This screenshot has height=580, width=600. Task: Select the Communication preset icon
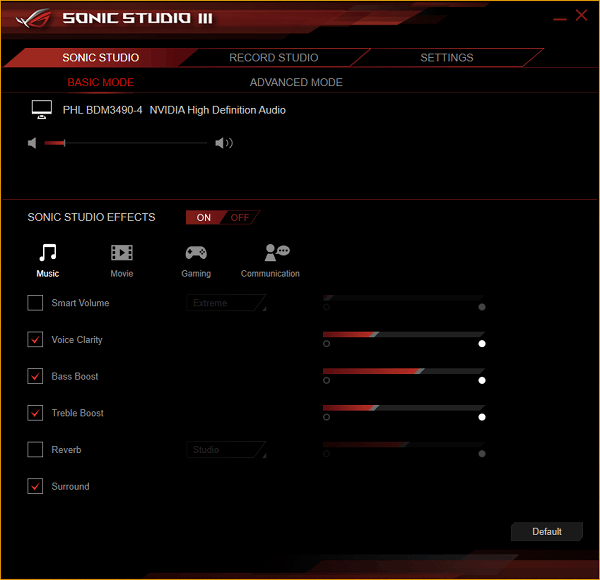click(x=277, y=253)
